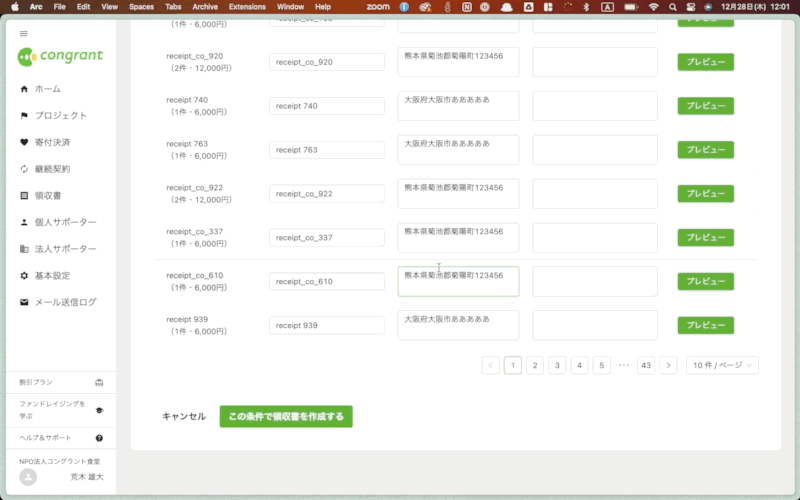Click empty note field for receipt 740
The image size is (800, 500).
(595, 106)
